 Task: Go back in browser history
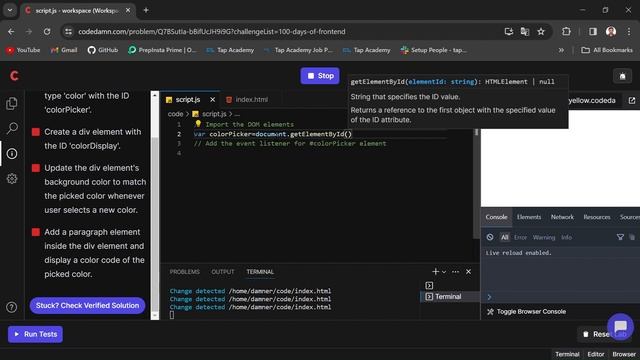(x=11, y=31)
